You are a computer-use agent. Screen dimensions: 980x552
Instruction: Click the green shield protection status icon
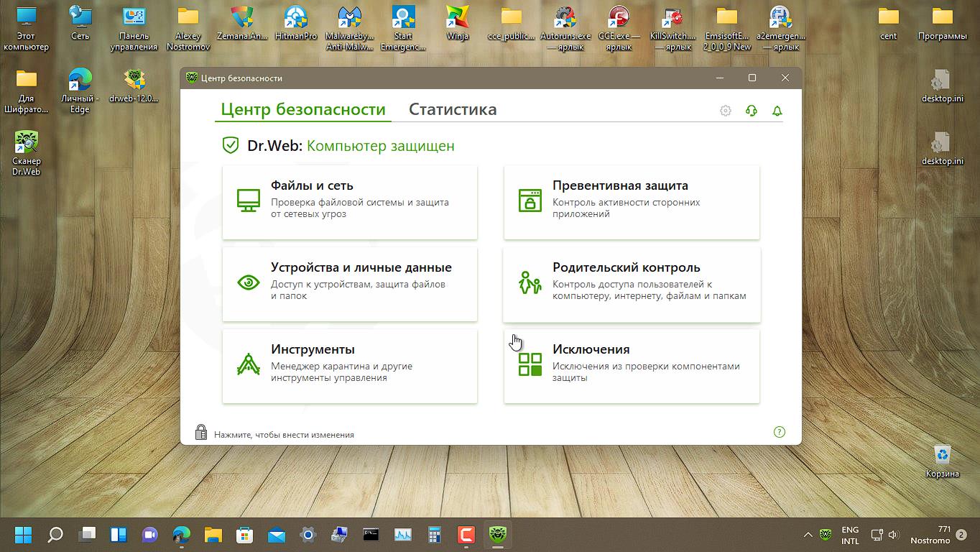231,146
